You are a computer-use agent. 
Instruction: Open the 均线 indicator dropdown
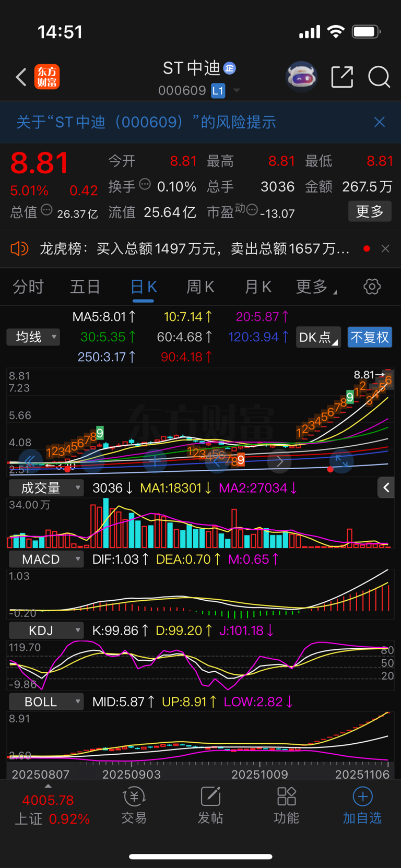click(33, 337)
